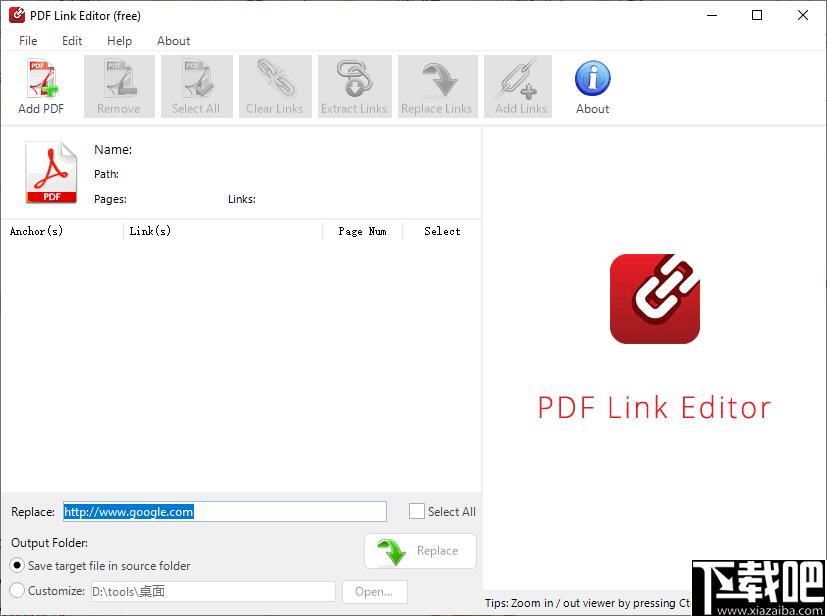Minimize the PDF Link Editor window
The height and width of the screenshot is (616, 827).
point(712,15)
